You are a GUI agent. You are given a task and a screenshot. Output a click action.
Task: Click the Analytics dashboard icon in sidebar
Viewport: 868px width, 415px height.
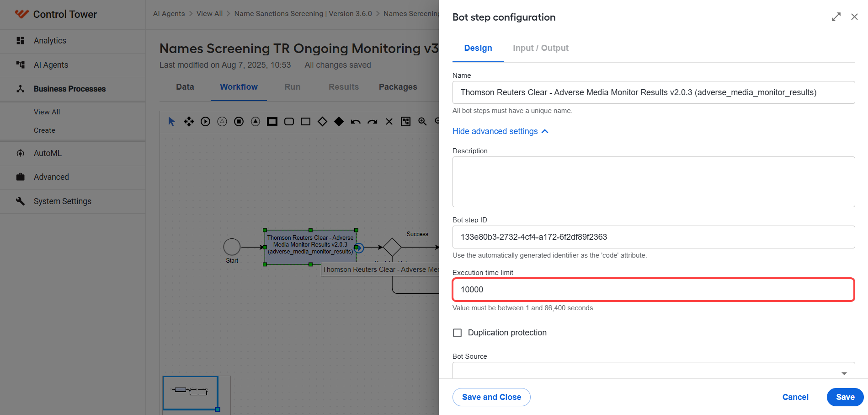[21, 41]
